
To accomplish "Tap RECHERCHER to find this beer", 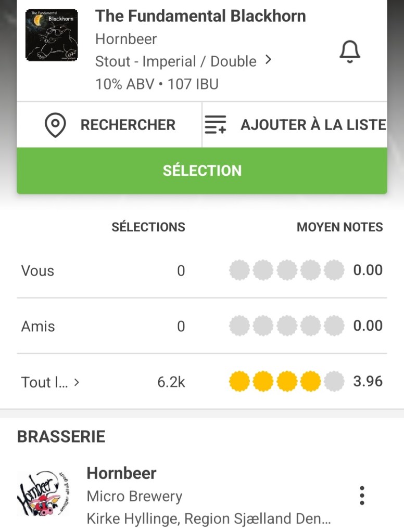I will click(x=128, y=125).
